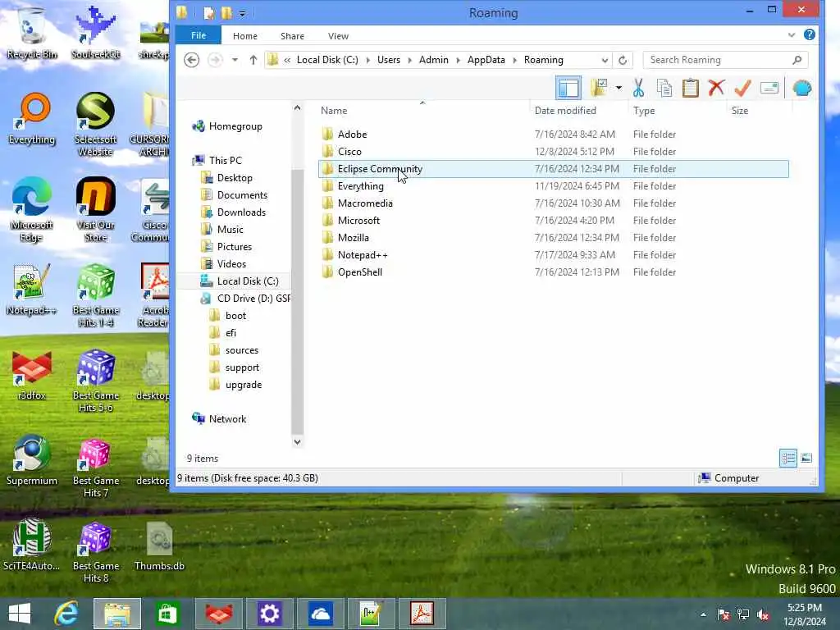Open the Windows Start button
Viewport: 840px width, 630px height.
[x=20, y=614]
